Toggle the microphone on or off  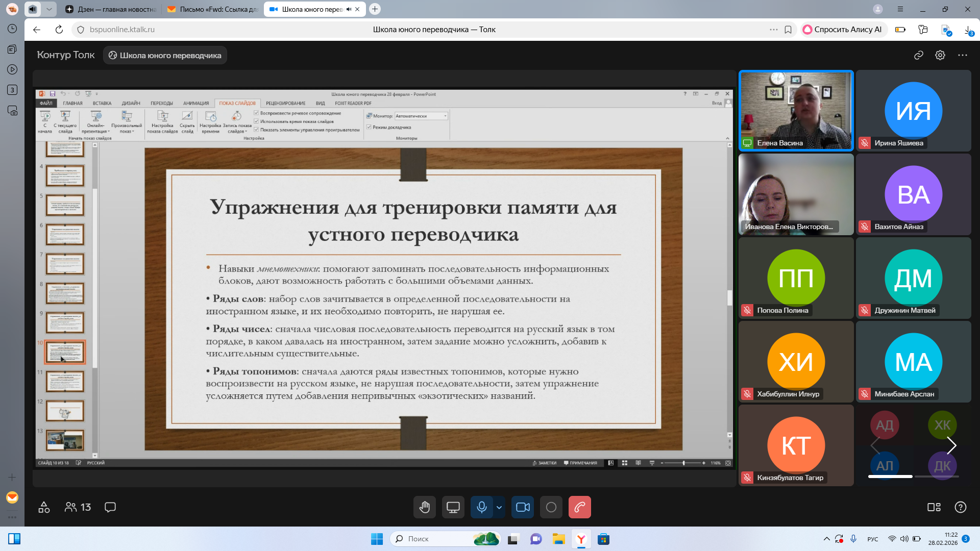tap(481, 507)
